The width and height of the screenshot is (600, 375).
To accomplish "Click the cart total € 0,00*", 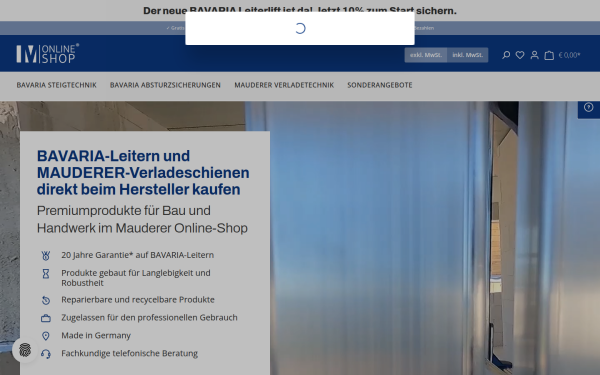I will (569, 55).
